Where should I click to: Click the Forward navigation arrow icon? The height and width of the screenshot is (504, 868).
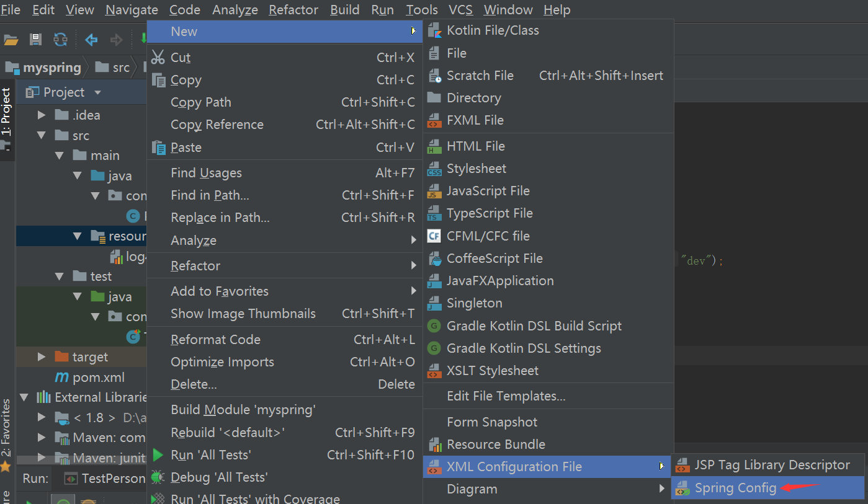click(116, 40)
